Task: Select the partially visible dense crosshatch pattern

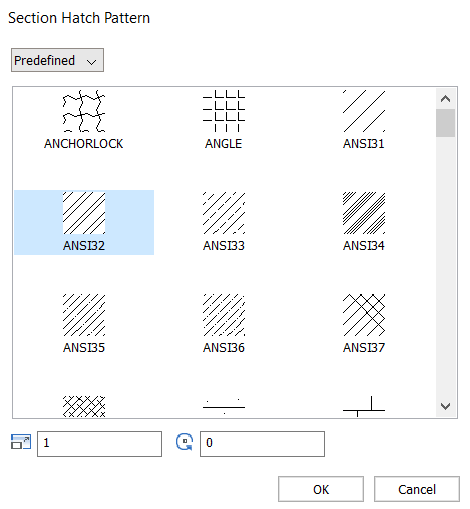Action: tap(84, 406)
